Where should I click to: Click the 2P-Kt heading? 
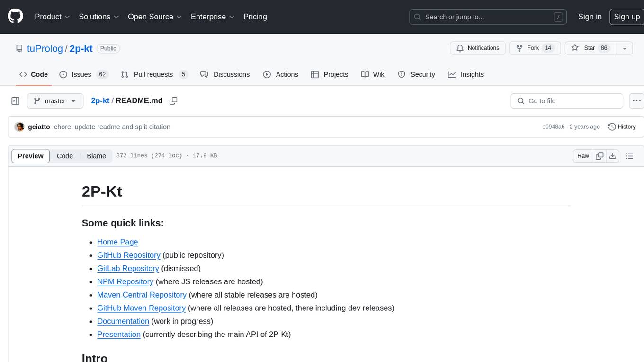102,191
